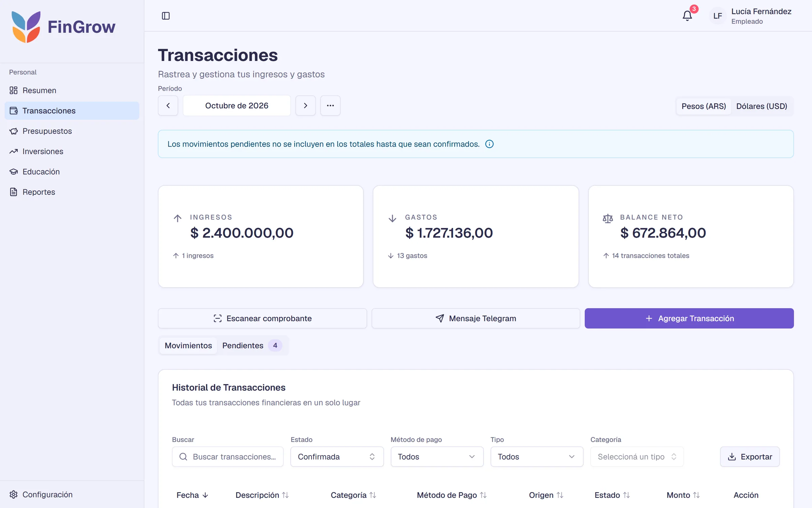Screen dimensions: 812x508
Task: Sort by Descripción column
Action: [x=262, y=495]
